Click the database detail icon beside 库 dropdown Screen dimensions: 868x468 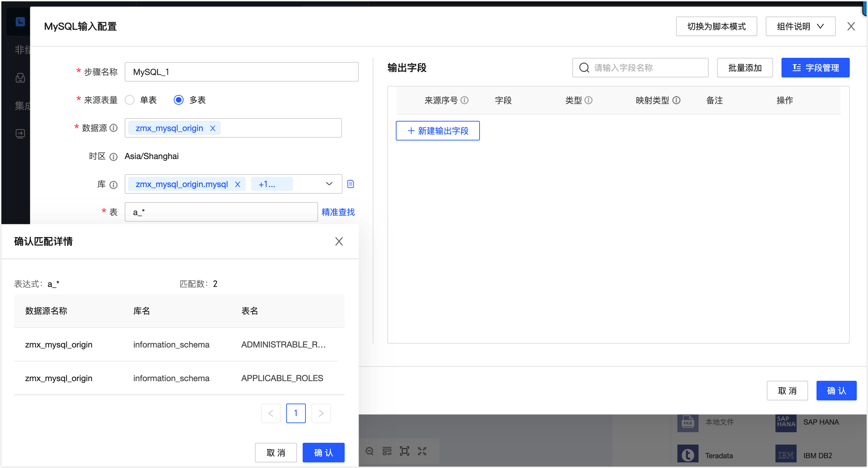click(351, 184)
